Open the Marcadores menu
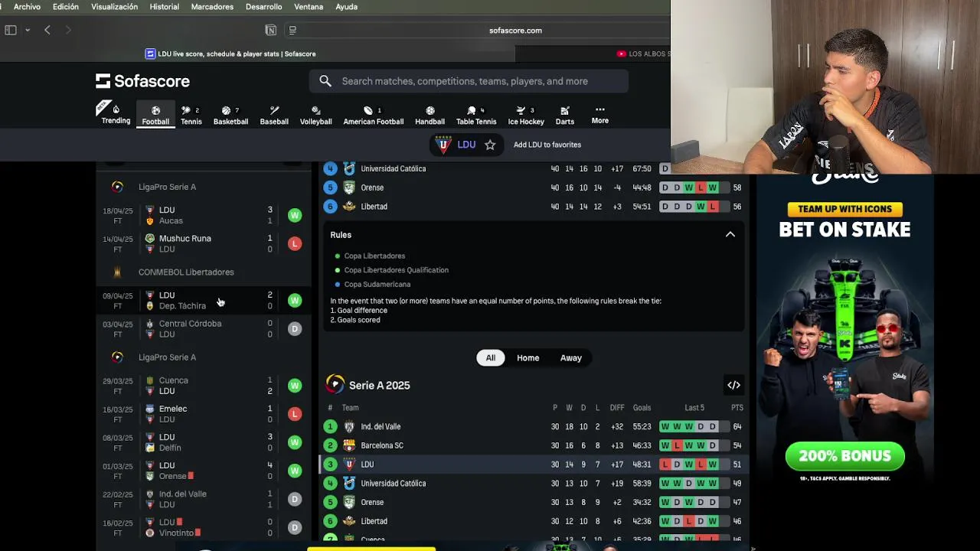The height and width of the screenshot is (551, 980). tap(212, 7)
